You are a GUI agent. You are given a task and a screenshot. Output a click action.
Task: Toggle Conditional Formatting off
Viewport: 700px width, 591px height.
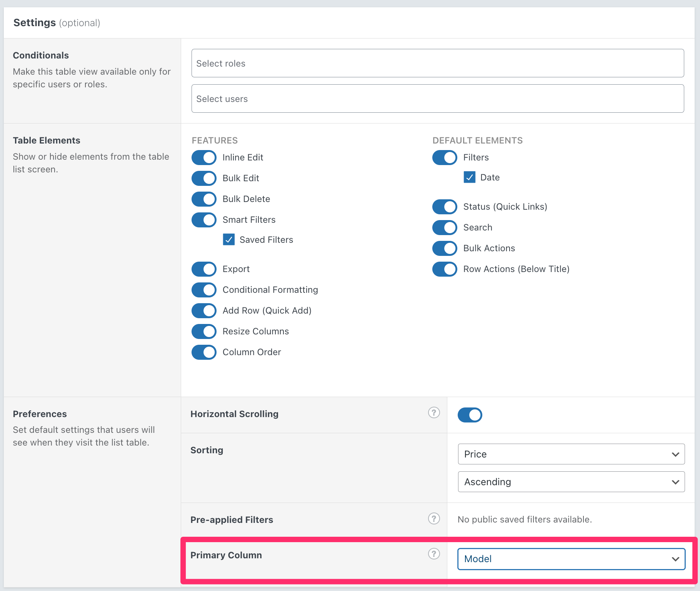[x=203, y=290]
